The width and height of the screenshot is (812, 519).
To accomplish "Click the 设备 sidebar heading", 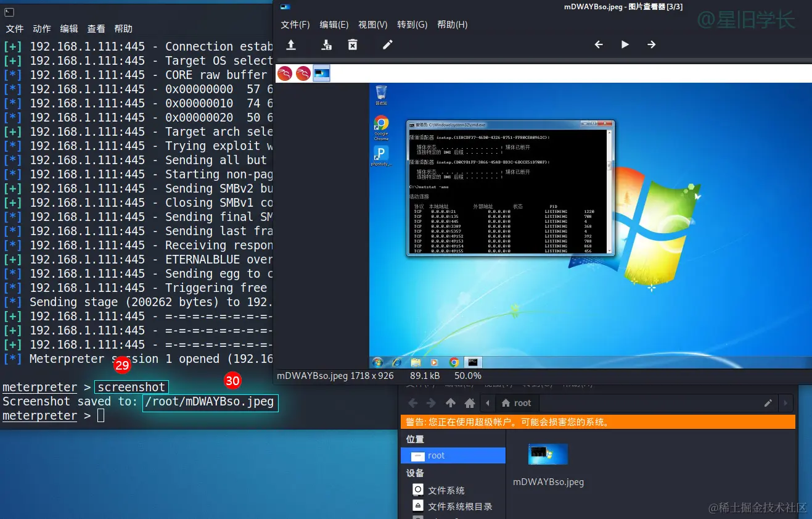I will (x=415, y=473).
